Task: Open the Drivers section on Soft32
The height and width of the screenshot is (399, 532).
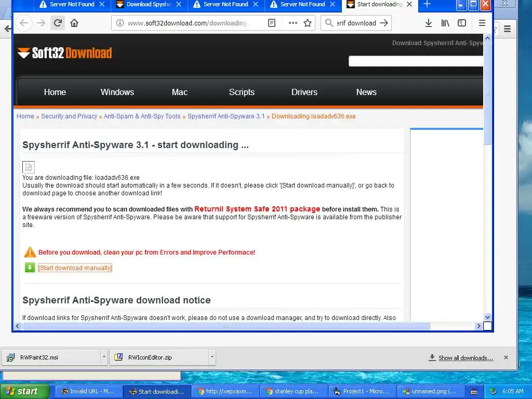Action: click(x=304, y=92)
